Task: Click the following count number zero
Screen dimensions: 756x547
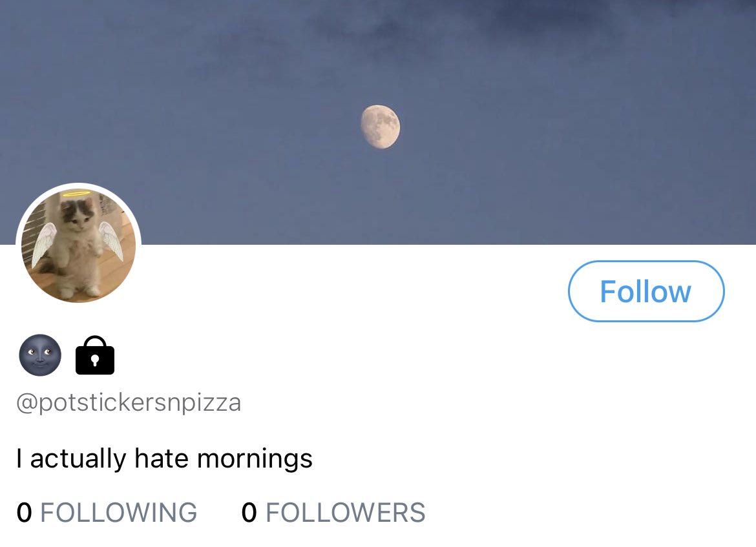Action: point(24,512)
